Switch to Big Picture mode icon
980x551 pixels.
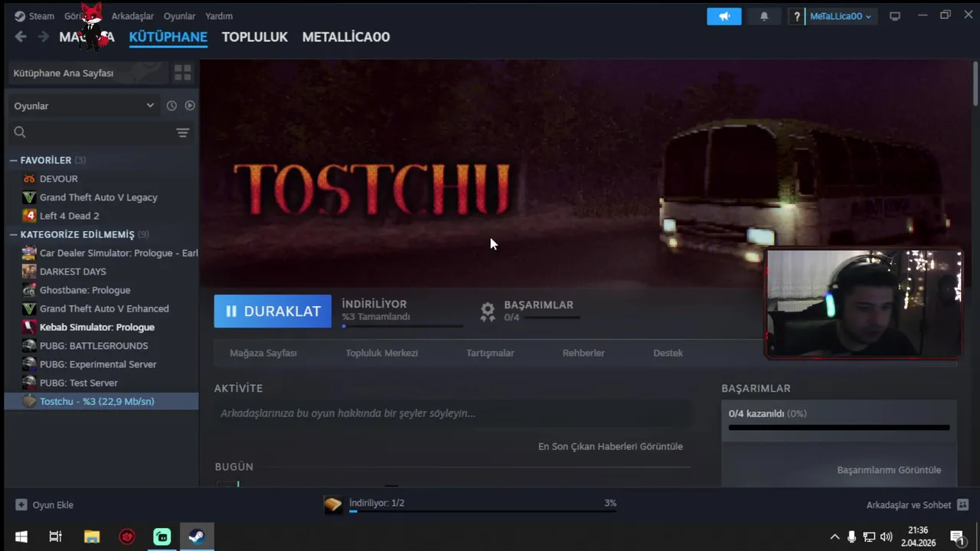coord(895,16)
